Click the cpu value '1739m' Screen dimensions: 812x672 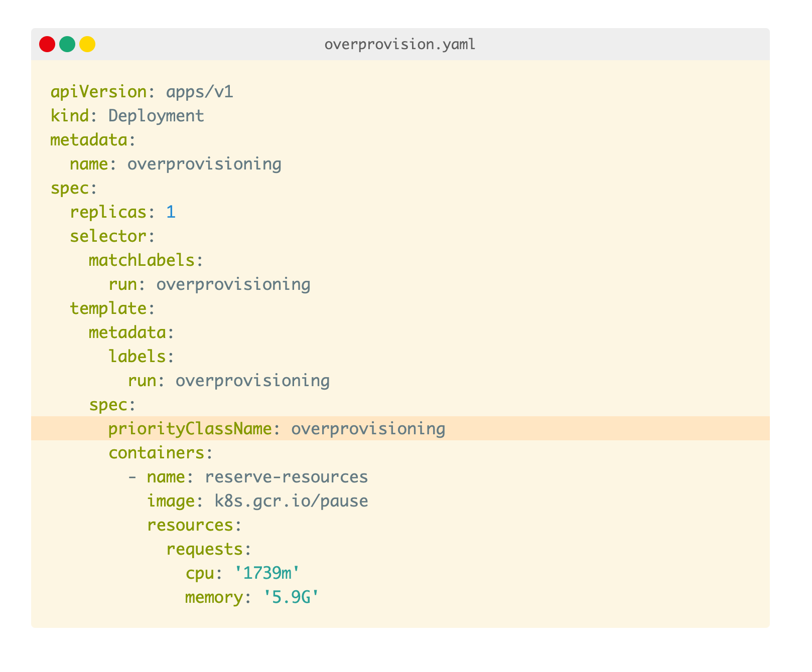[x=267, y=574]
